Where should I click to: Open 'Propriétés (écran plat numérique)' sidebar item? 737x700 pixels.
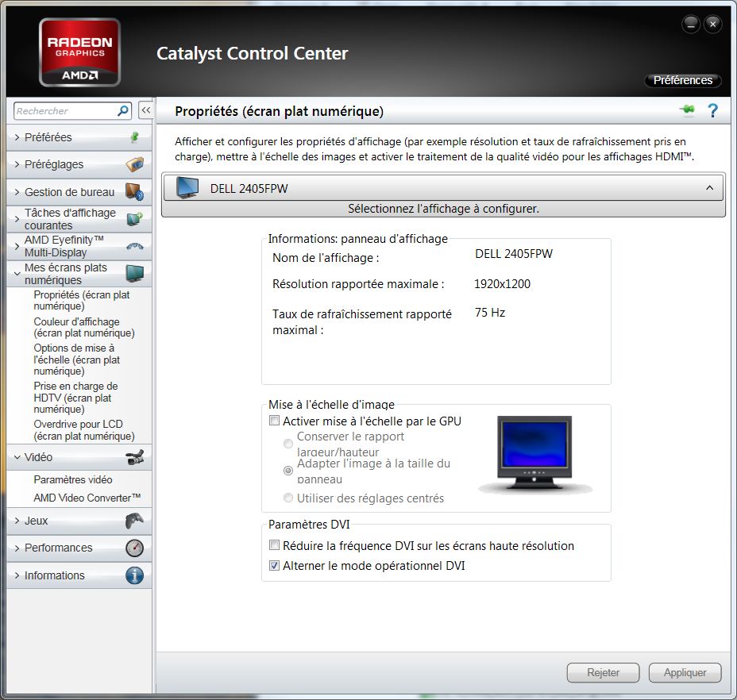pos(81,300)
